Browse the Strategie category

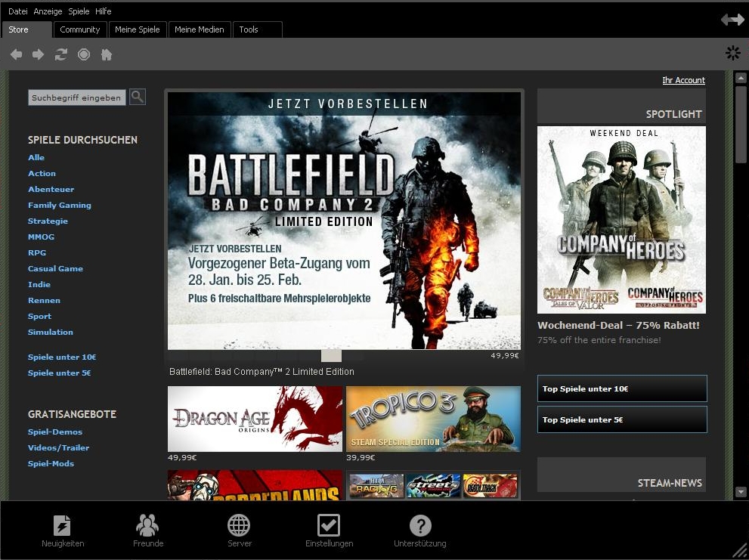tap(48, 221)
